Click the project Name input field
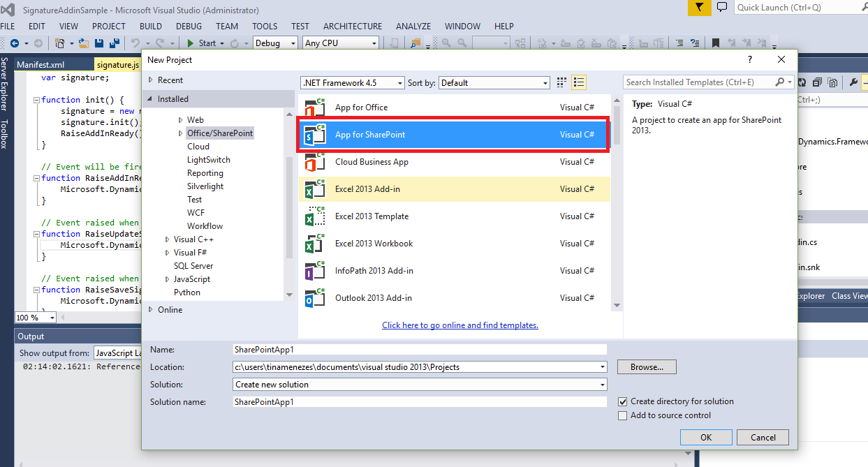This screenshot has height=467, width=868. click(x=420, y=350)
